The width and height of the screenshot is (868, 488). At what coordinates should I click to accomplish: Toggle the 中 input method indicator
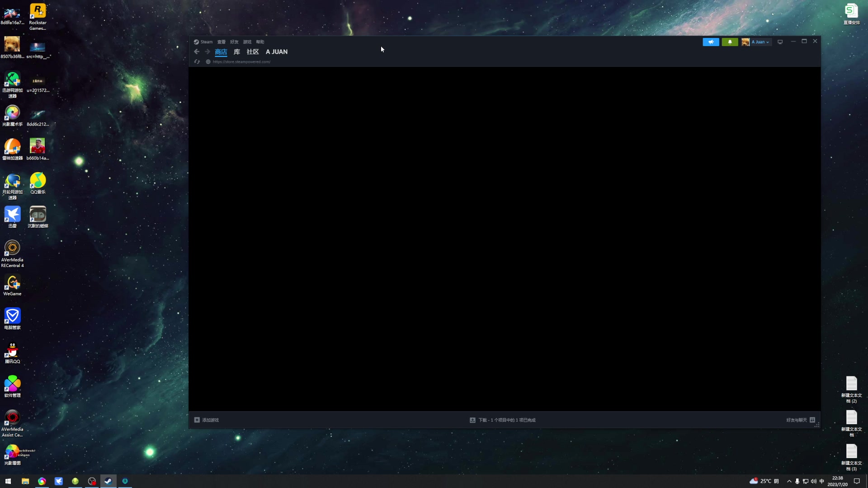tap(822, 481)
